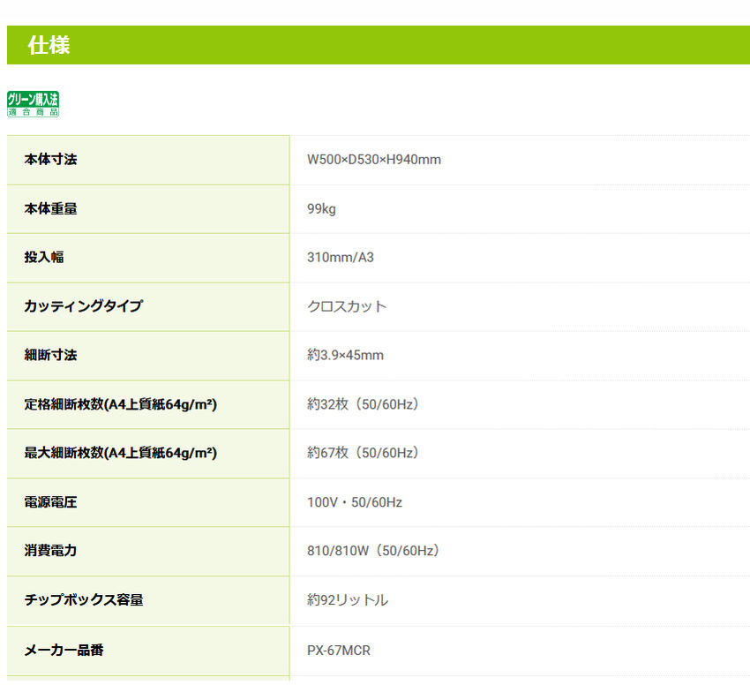This screenshot has height=700, width=750.
Task: Select the 定格細断枚数 label cell
Action: coord(148,405)
